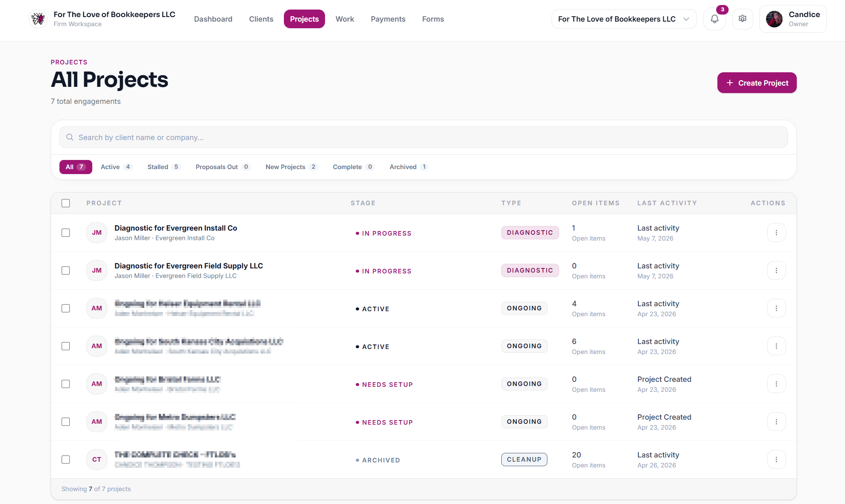This screenshot has height=504, width=845.
Task: Click CT avatar on archived project row
Action: [97, 460]
